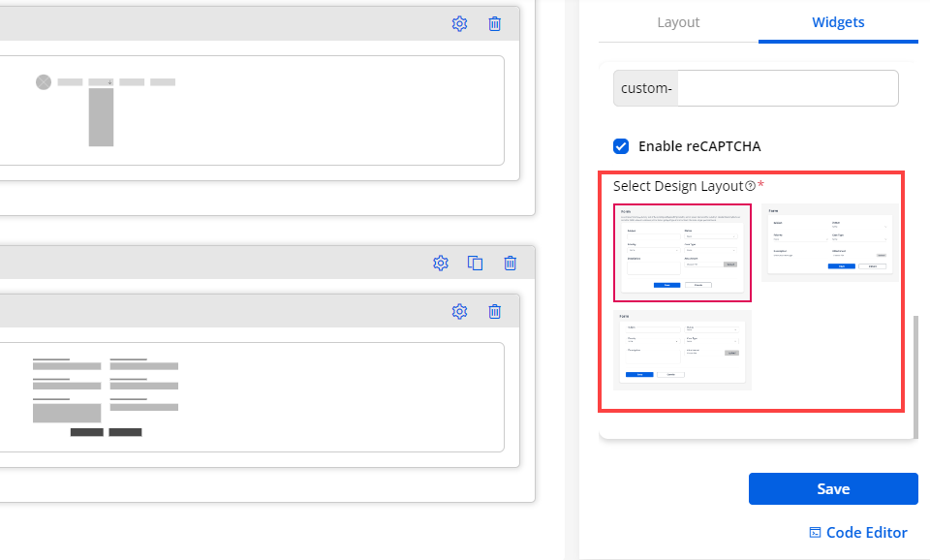Select the navigation menu widget preview in canvas
The image size is (930, 560).
click(x=252, y=110)
